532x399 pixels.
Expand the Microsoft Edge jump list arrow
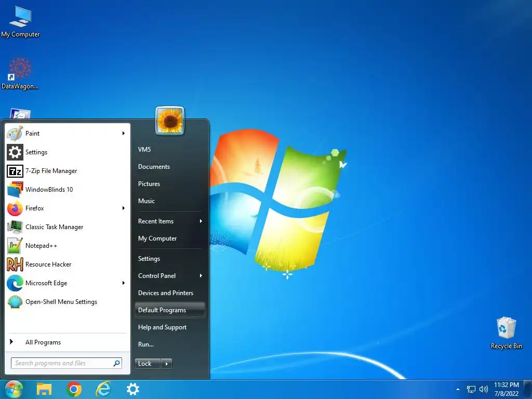(124, 283)
